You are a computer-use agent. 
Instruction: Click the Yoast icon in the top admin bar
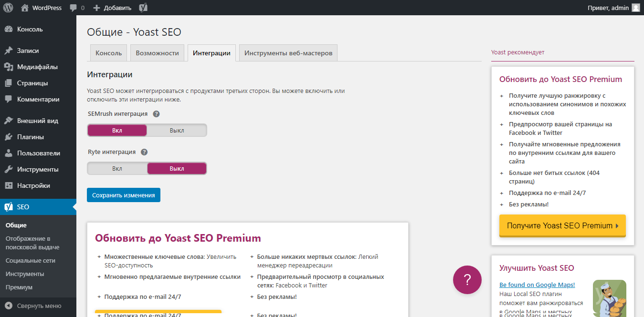[143, 7]
